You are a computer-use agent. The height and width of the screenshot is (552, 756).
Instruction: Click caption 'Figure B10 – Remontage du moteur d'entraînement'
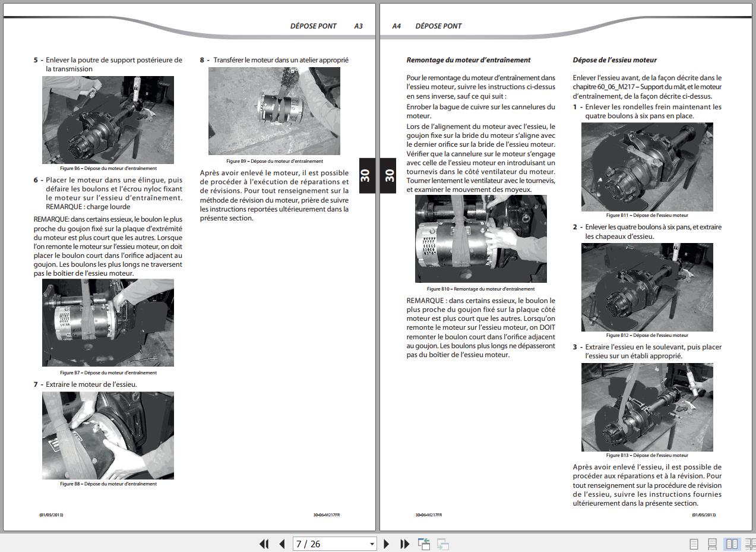coord(481,289)
